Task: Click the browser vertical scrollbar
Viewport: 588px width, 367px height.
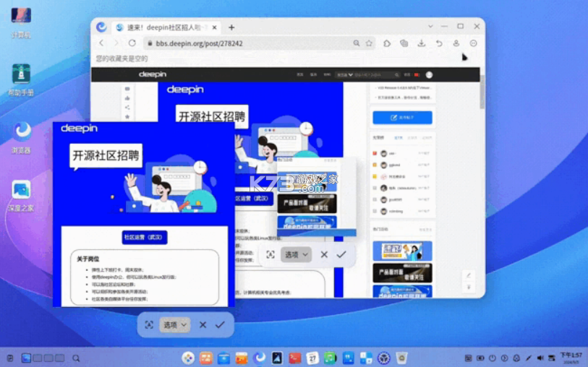Action: tap(482, 92)
